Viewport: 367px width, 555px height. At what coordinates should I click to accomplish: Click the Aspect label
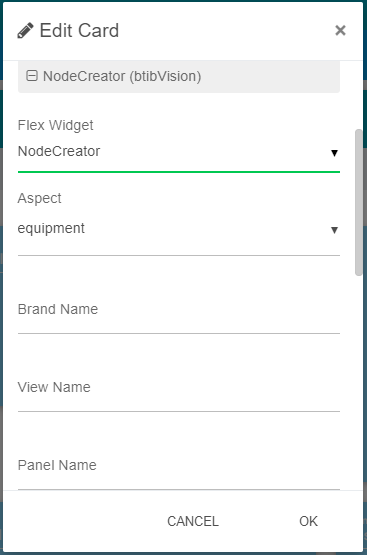coord(40,198)
